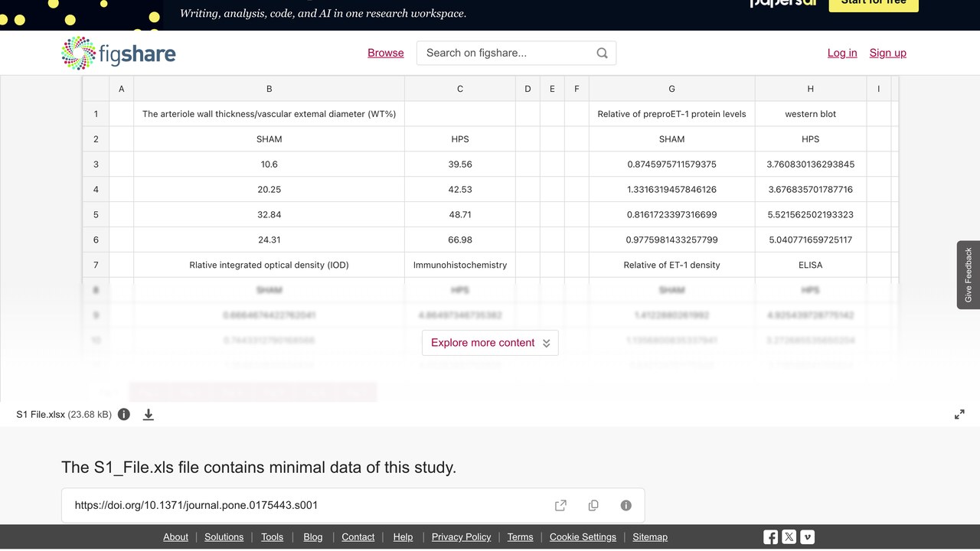Select row 3 header in spreadsheet
This screenshot has width=980, height=551.
pyautogui.click(x=96, y=164)
